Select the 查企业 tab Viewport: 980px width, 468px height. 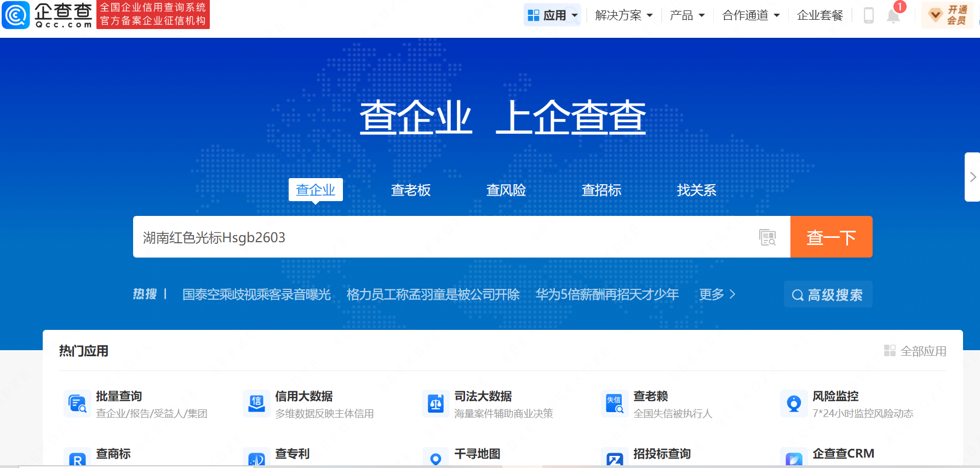[316, 190]
